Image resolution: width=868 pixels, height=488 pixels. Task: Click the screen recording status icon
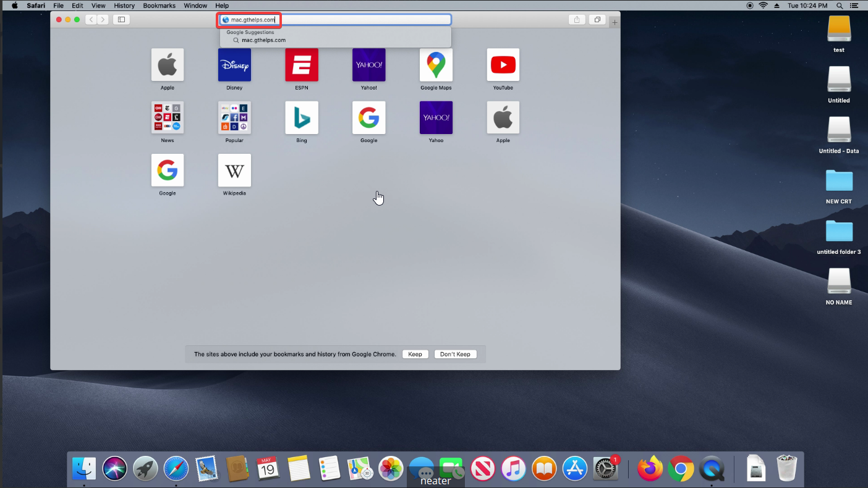pos(750,6)
